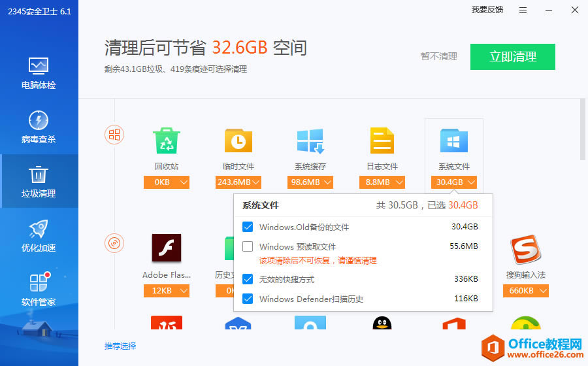Expand the 搜狗输入法 660KB dropdown

[526, 291]
